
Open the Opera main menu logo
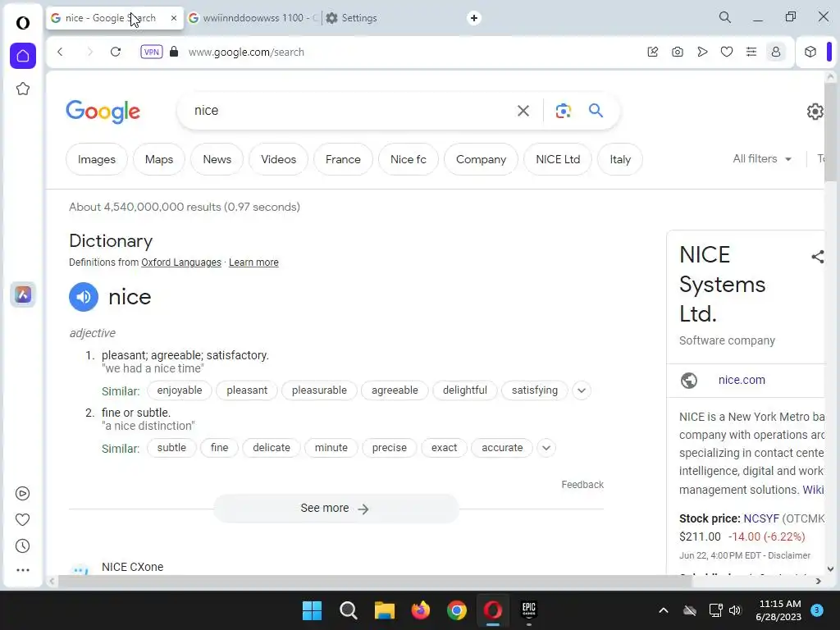pyautogui.click(x=22, y=22)
